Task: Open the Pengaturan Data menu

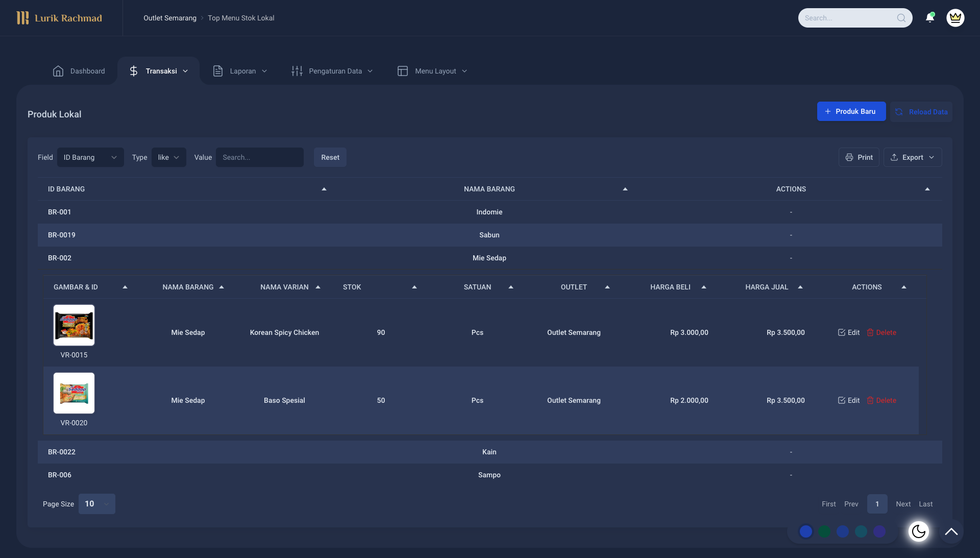Action: coord(332,71)
